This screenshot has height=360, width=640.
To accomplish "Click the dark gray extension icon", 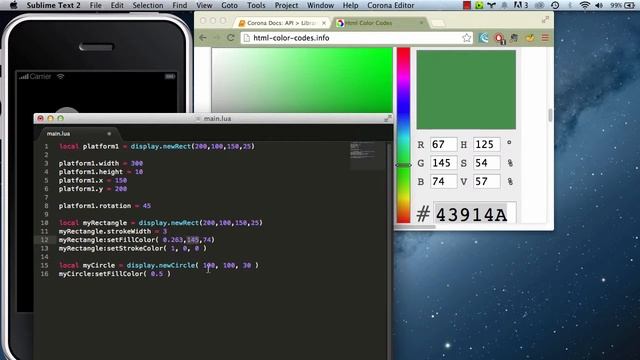I will pyautogui.click(x=514, y=38).
